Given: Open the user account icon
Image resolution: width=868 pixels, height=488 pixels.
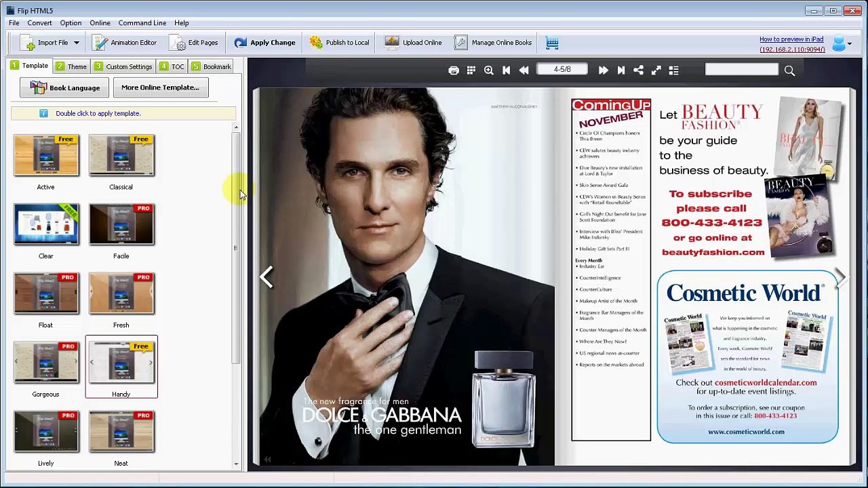Looking at the screenshot, I should coord(839,43).
